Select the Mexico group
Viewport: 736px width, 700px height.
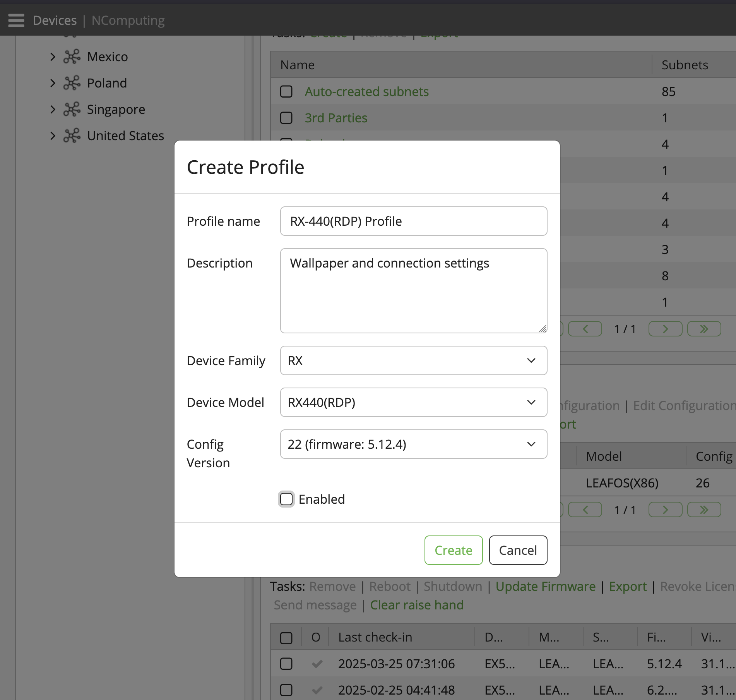108,57
